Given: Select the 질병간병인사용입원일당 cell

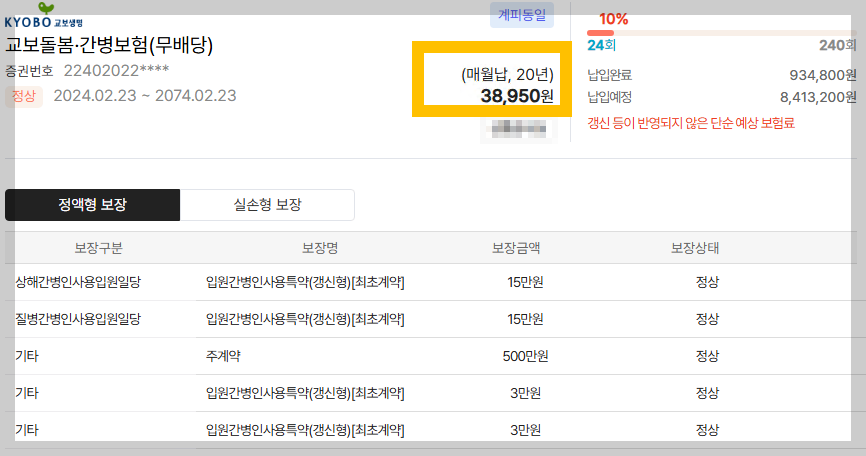Looking at the screenshot, I should [x=78, y=319].
